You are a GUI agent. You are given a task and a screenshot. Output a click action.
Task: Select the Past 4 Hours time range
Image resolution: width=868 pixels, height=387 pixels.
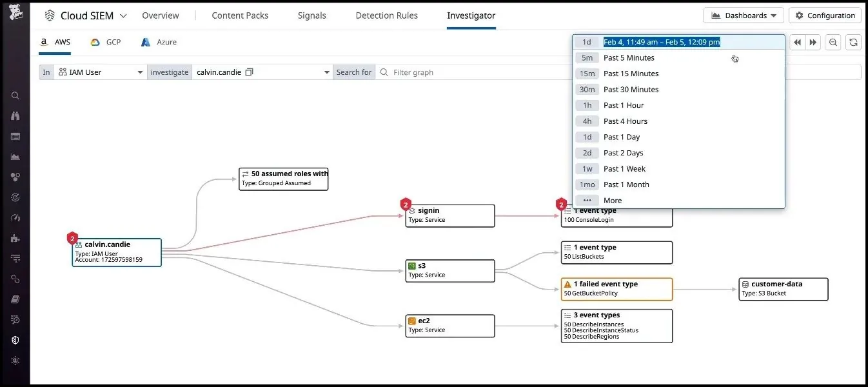[x=678, y=121]
